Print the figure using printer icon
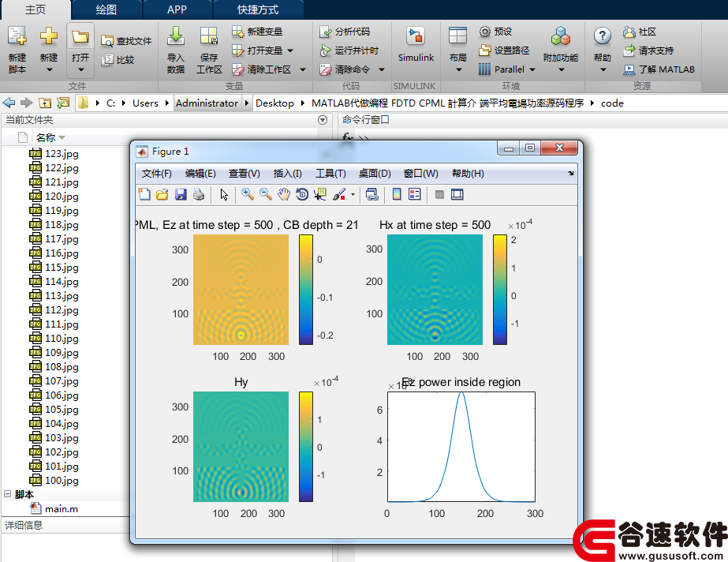 coord(199,194)
